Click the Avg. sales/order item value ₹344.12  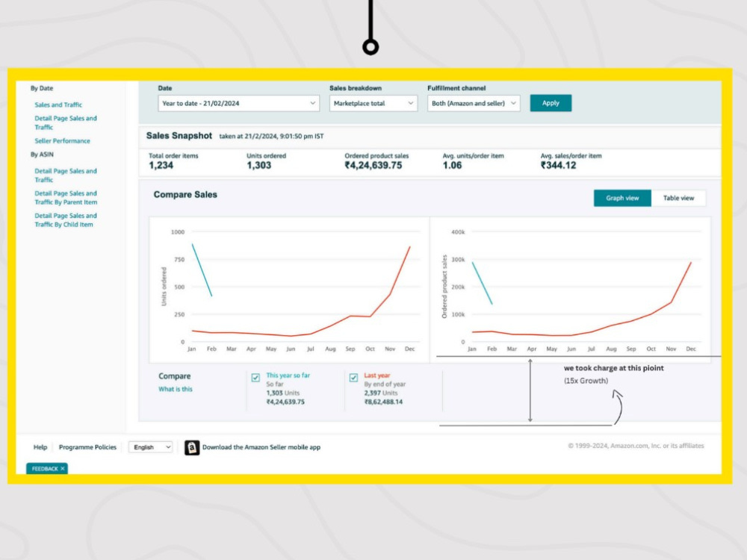(x=558, y=165)
